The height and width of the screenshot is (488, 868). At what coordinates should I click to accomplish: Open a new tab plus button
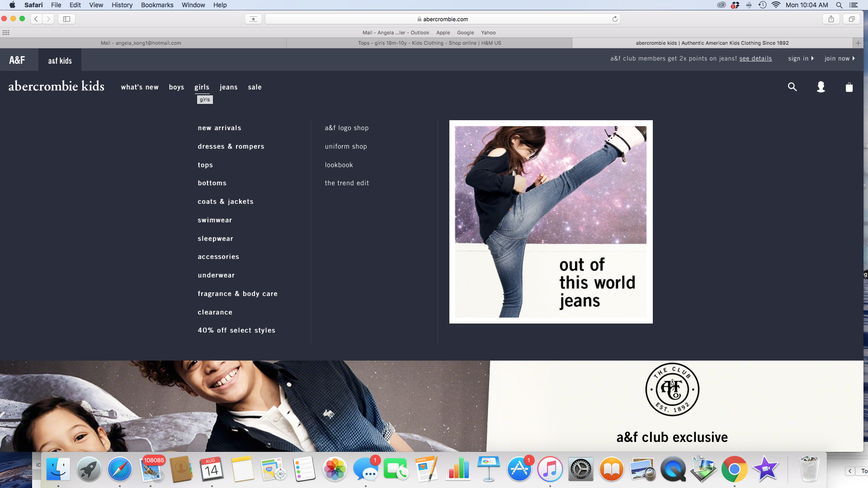point(858,43)
